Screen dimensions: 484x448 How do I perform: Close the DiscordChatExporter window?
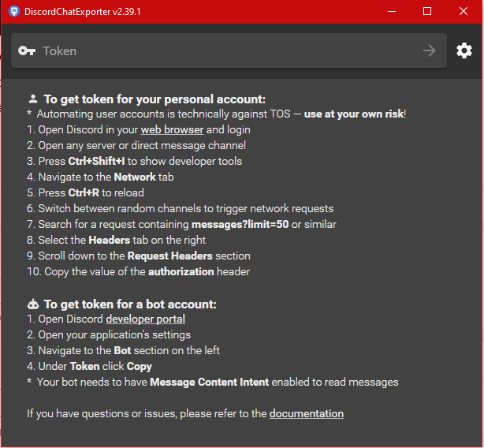(464, 12)
